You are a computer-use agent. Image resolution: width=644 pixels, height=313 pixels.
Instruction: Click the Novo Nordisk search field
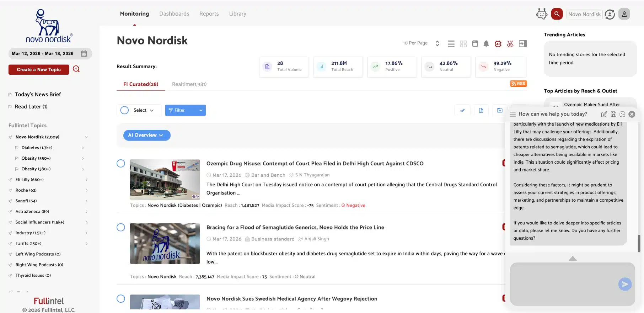pyautogui.click(x=584, y=14)
